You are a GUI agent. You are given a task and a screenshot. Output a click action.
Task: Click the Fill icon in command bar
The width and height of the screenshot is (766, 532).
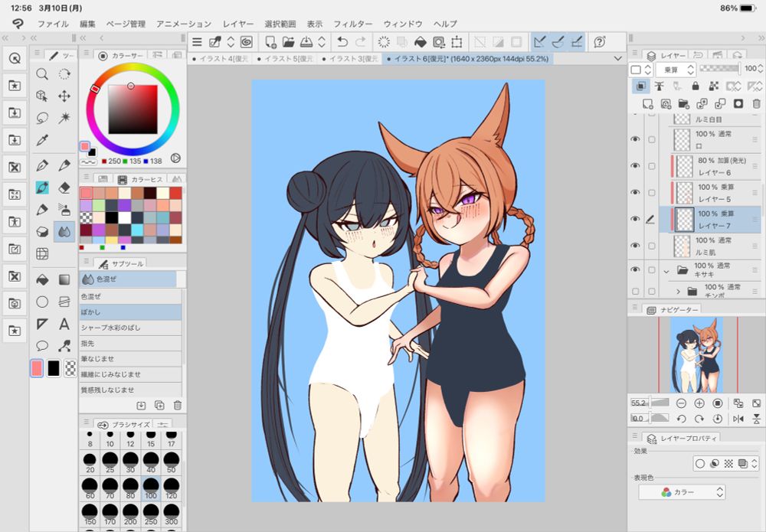(x=420, y=42)
